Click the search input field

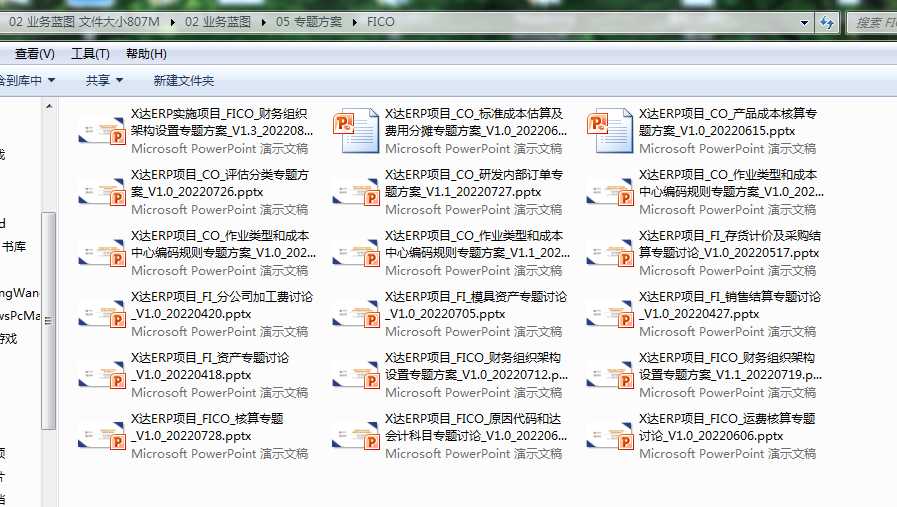coord(870,22)
